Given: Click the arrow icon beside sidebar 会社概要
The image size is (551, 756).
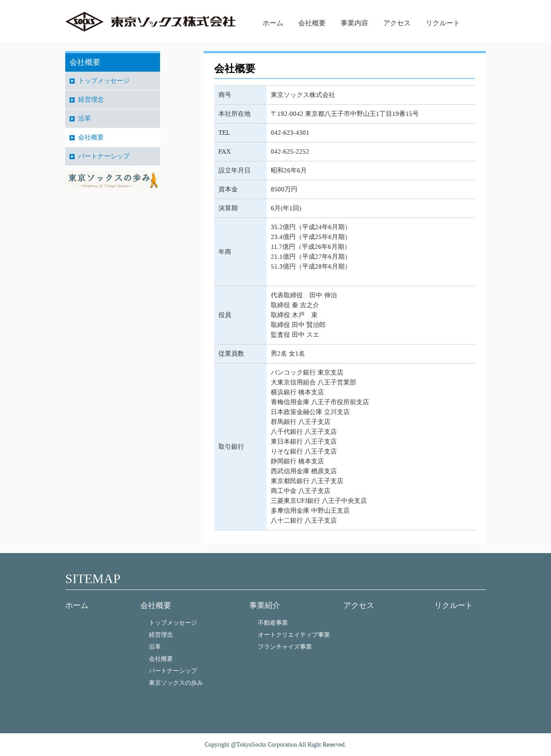Looking at the screenshot, I should tap(72, 138).
